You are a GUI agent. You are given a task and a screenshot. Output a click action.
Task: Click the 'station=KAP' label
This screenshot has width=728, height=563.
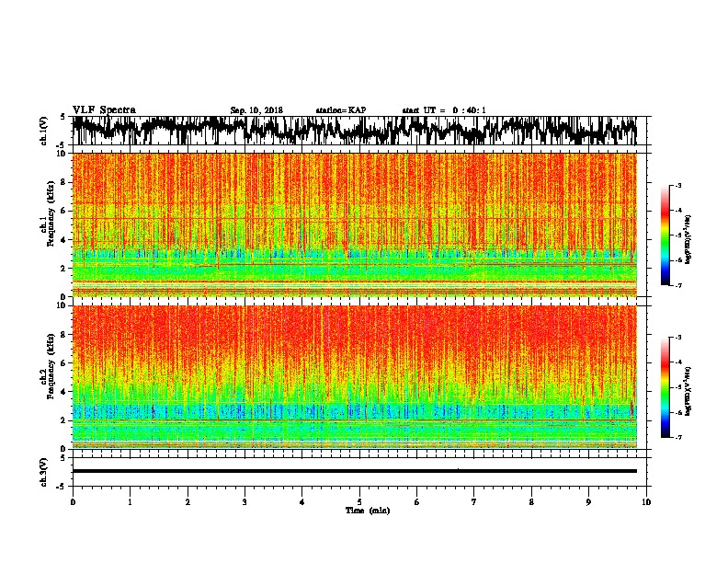pos(341,110)
